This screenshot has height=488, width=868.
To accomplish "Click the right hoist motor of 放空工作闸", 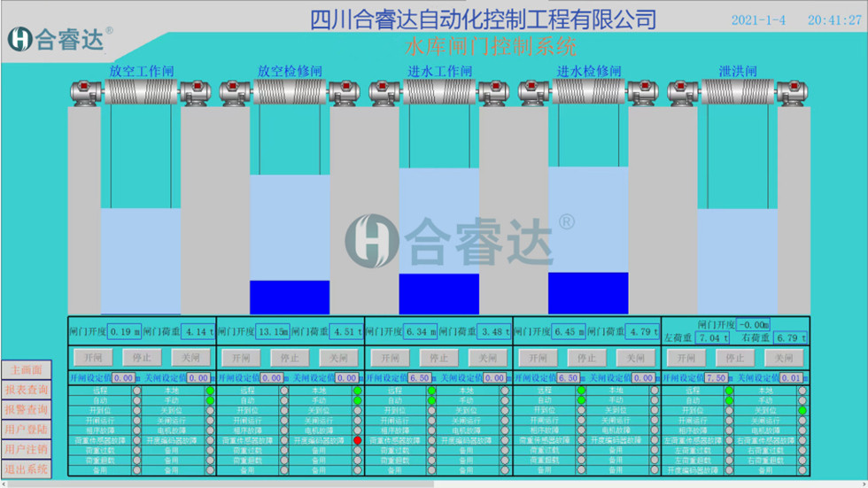I will click(x=196, y=92).
